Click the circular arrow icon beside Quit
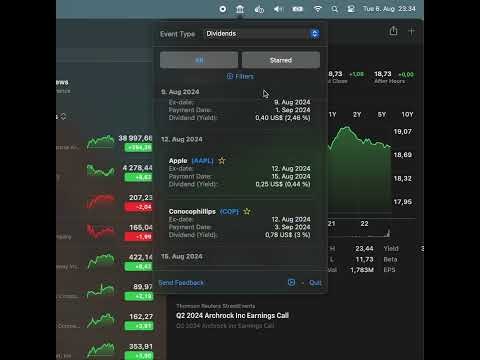480x360 pixels. 291,282
